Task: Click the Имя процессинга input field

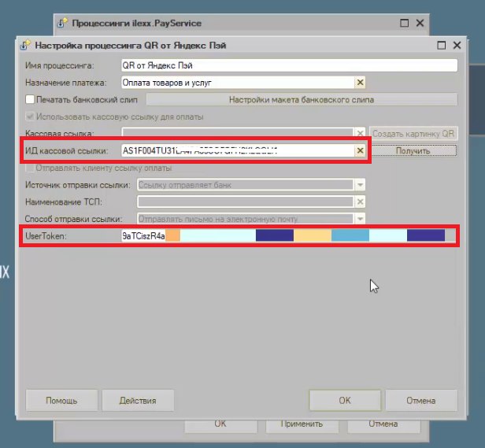Action: (289, 65)
